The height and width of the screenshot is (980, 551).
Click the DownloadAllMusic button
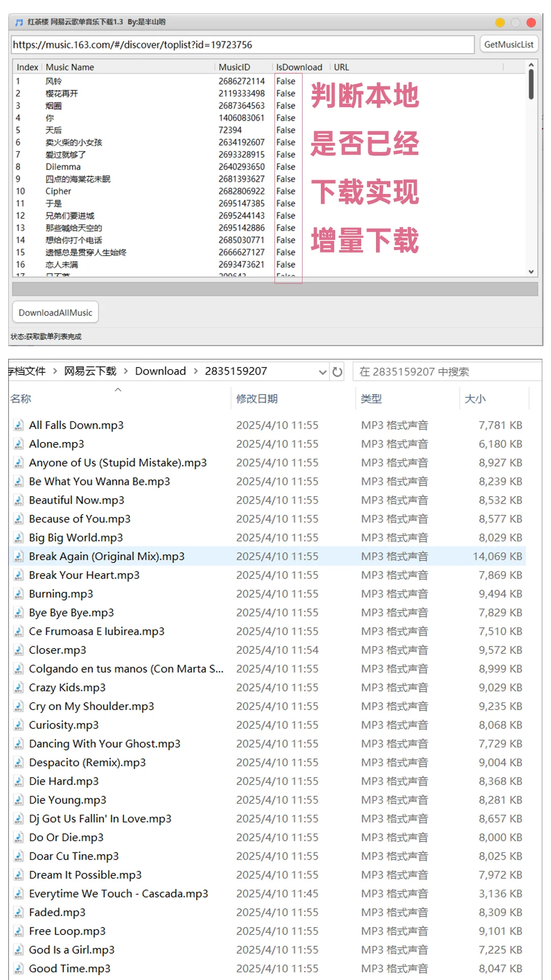point(56,312)
